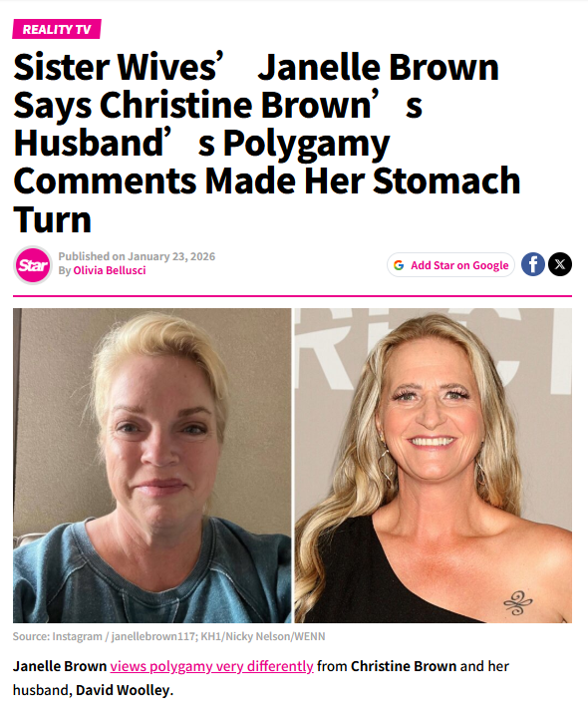The height and width of the screenshot is (719, 588).
Task: Open the Reality TV category tag
Action: point(57,29)
